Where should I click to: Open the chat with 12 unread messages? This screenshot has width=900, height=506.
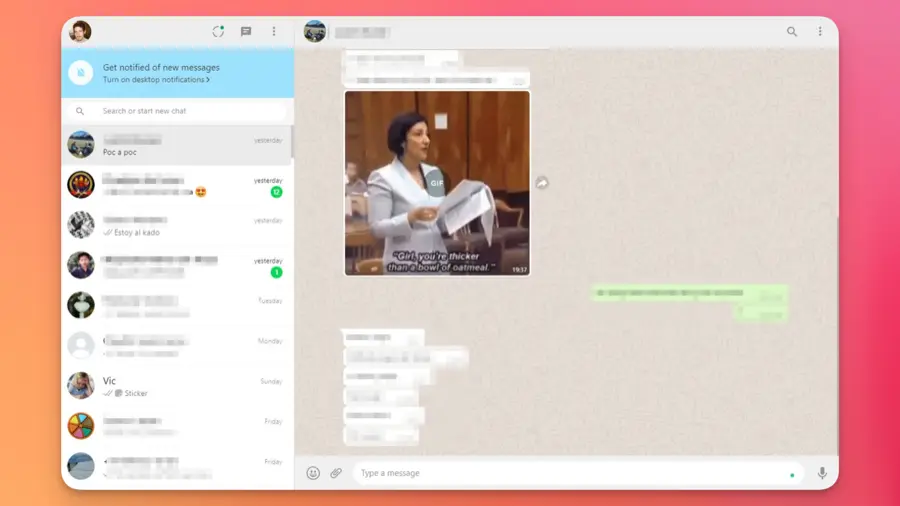(x=177, y=185)
